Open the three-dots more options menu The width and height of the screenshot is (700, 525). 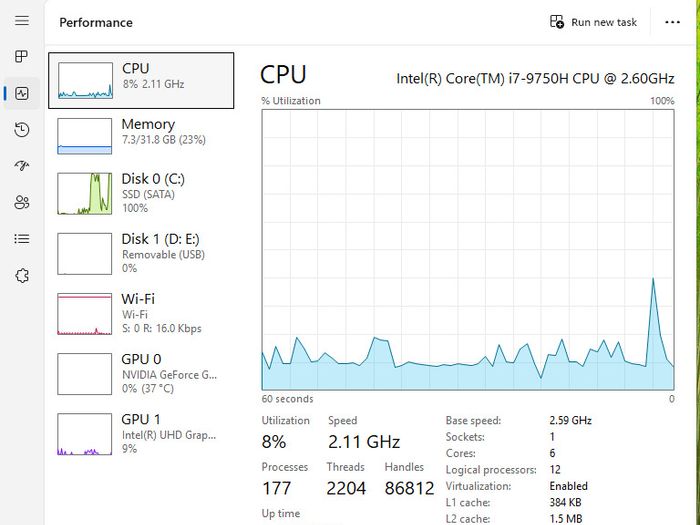pyautogui.click(x=672, y=22)
